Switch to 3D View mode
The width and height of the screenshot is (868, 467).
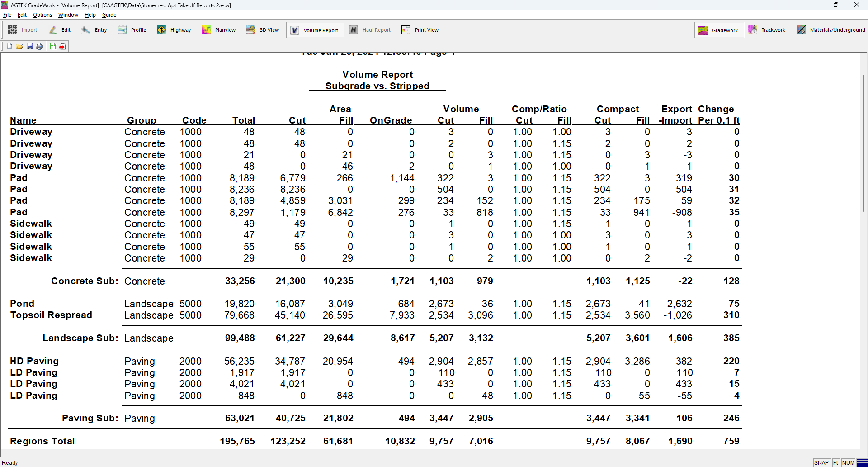point(263,30)
